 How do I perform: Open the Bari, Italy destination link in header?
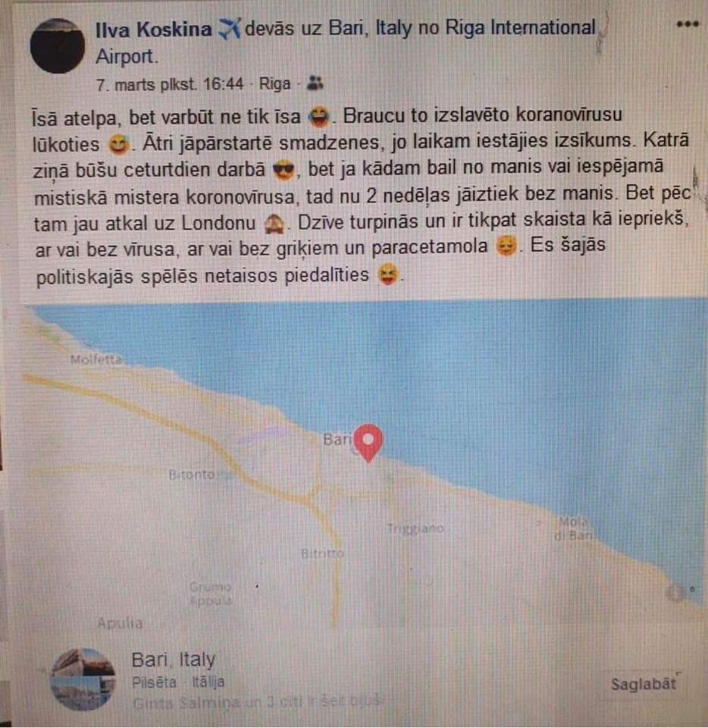pyautogui.click(x=370, y=28)
